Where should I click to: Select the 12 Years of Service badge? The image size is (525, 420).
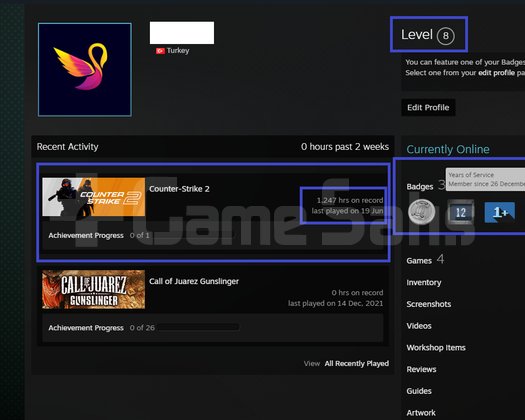click(461, 212)
